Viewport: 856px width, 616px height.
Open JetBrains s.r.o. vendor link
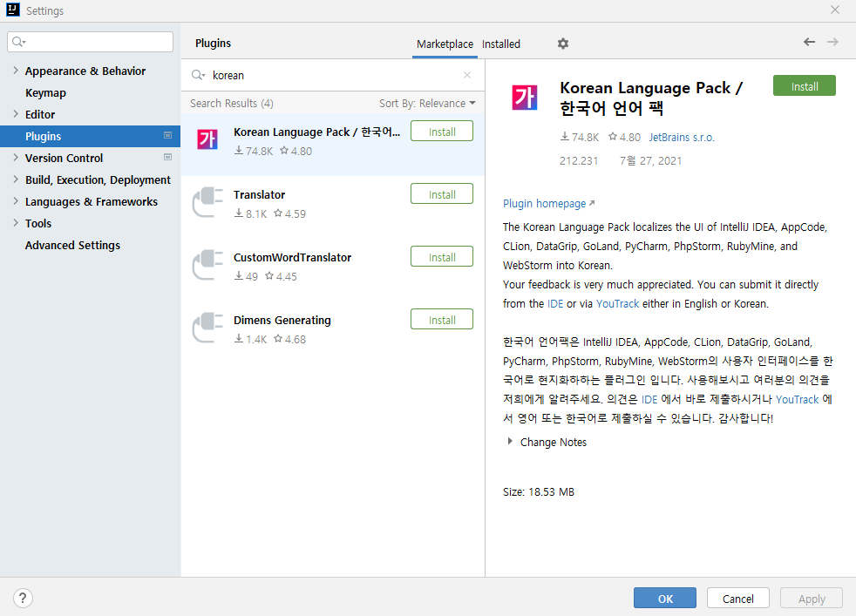click(682, 138)
